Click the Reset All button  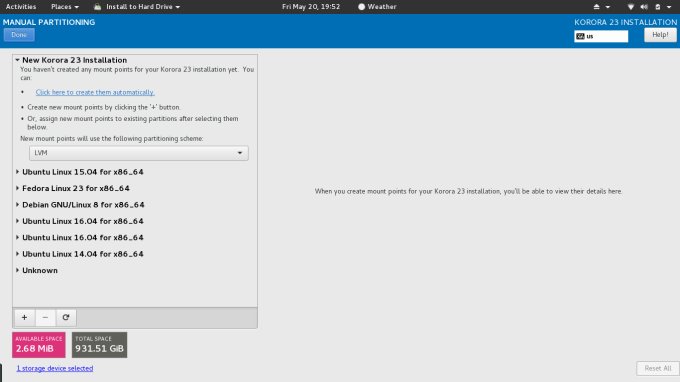[657, 368]
